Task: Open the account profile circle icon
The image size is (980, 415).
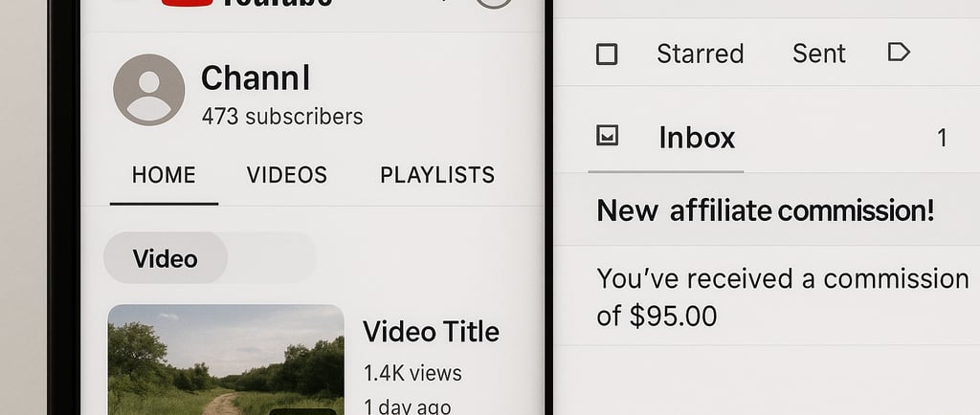Action: click(x=494, y=3)
